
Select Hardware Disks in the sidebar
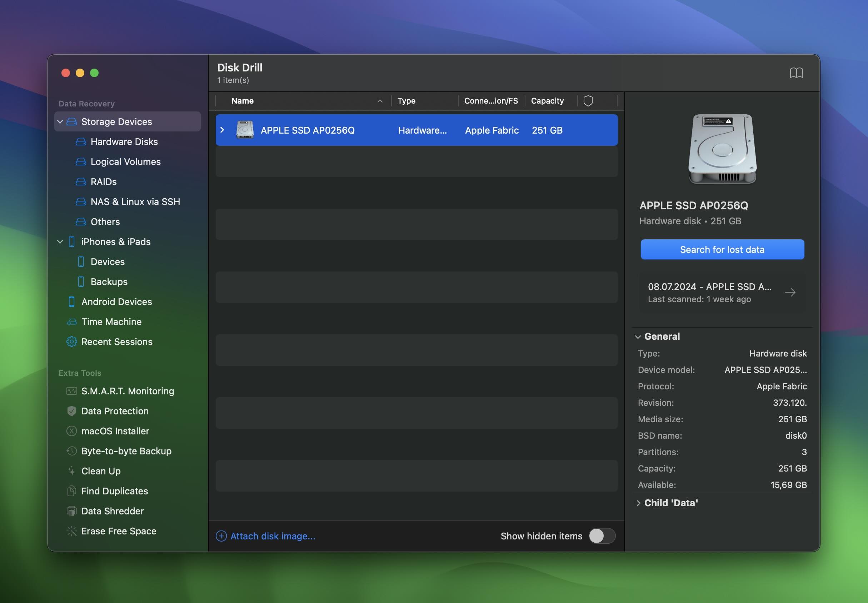click(124, 142)
